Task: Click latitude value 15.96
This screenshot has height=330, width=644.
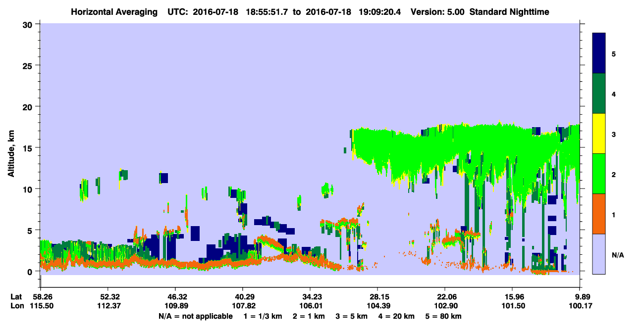Action: [x=512, y=297]
